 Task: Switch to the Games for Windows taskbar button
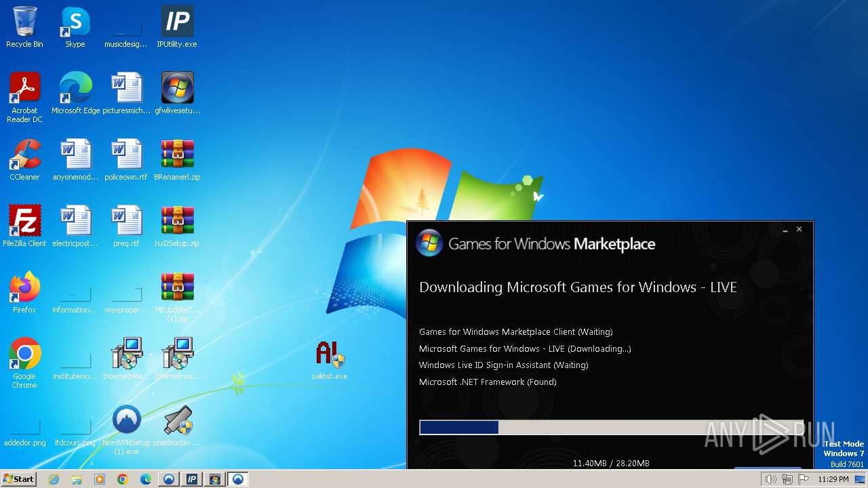(215, 479)
